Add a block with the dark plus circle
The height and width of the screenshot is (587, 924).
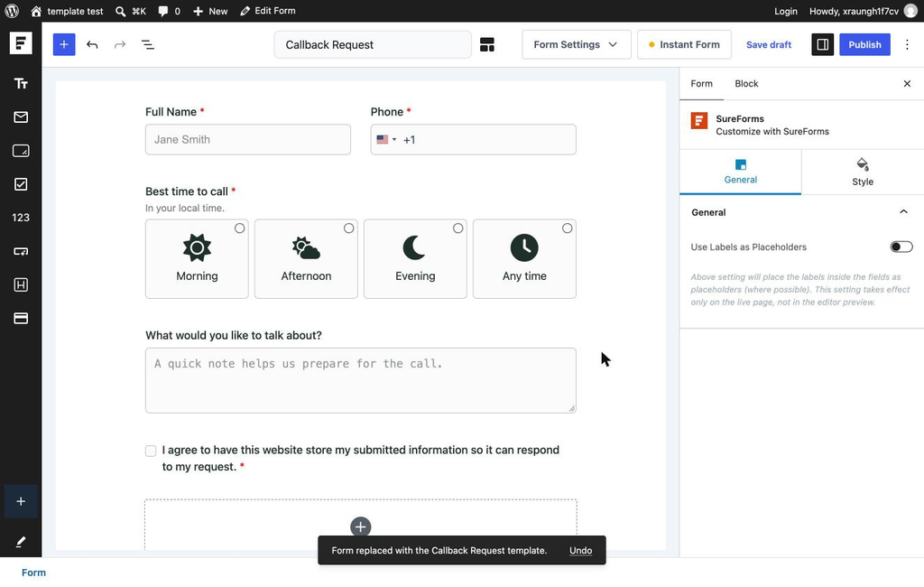coord(361,526)
